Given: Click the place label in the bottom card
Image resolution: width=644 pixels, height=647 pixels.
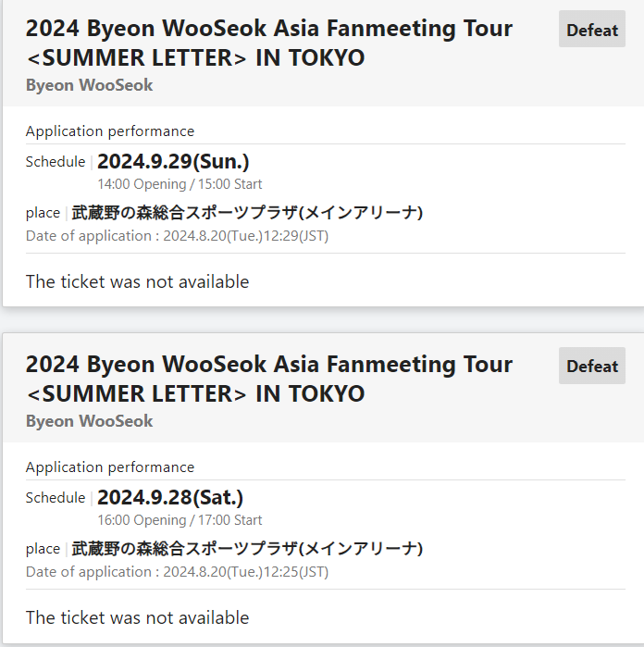Looking at the screenshot, I should [43, 549].
